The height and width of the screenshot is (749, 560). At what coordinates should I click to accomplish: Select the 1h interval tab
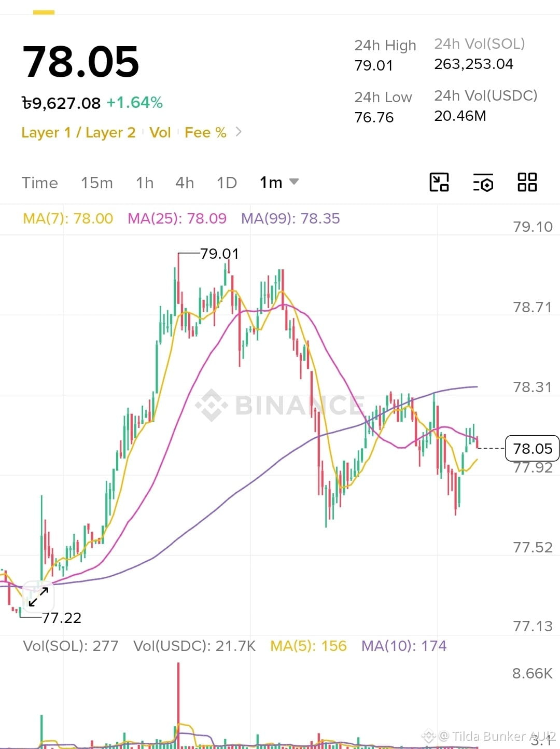tap(145, 183)
